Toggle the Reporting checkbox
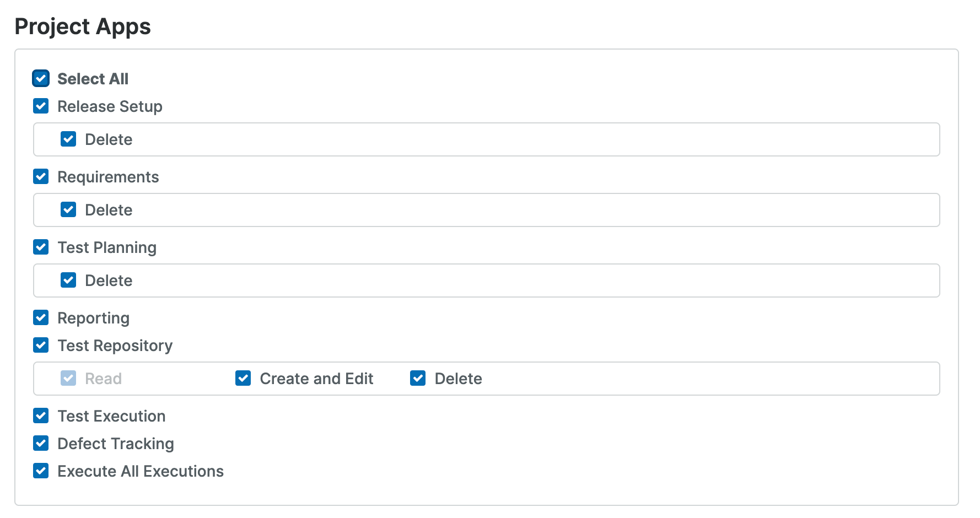The width and height of the screenshot is (980, 518). [41, 317]
